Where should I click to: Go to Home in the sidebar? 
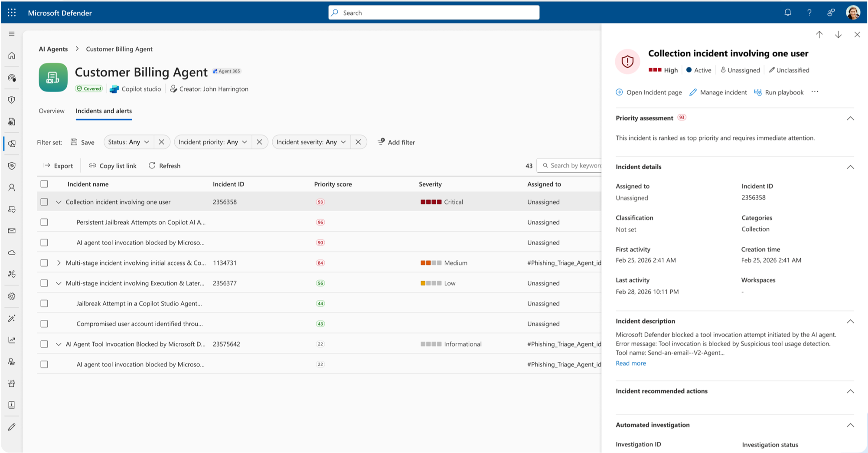[12, 56]
